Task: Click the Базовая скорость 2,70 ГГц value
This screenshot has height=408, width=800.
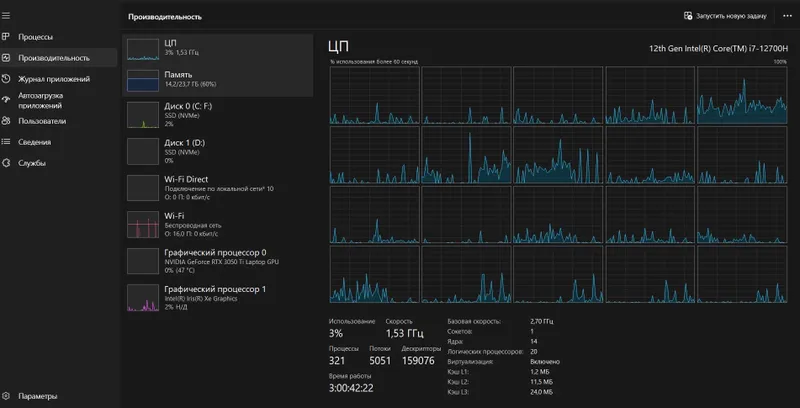Action: pyautogui.click(x=541, y=321)
